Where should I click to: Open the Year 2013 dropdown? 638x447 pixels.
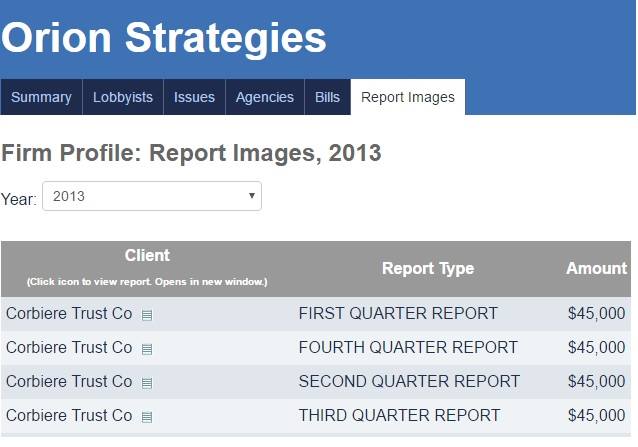coord(152,197)
